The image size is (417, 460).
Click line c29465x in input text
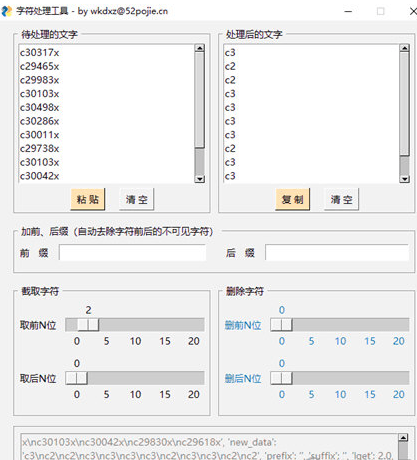(39, 66)
